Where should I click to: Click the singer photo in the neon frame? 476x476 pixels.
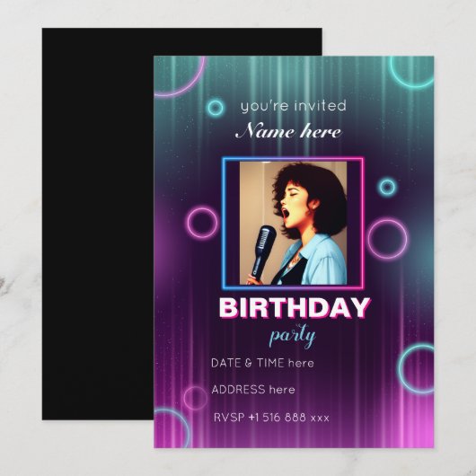(293, 223)
